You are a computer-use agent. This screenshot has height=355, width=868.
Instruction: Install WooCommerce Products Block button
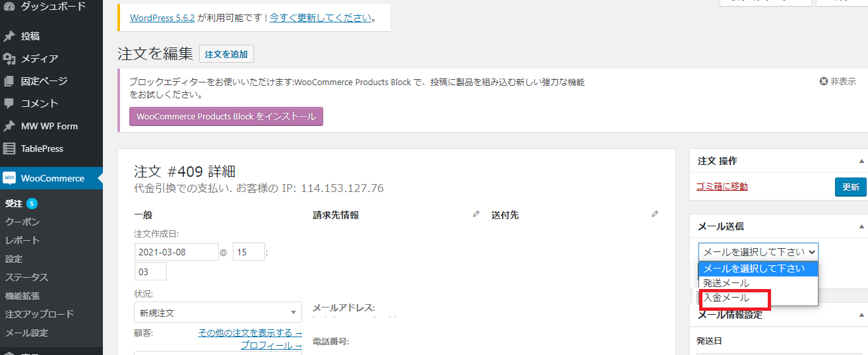(x=226, y=117)
